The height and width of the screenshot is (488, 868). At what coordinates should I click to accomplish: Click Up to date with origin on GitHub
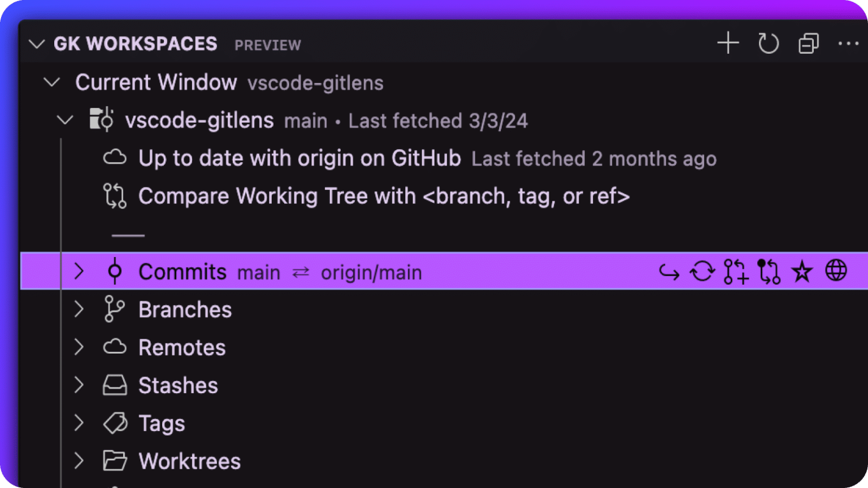300,158
